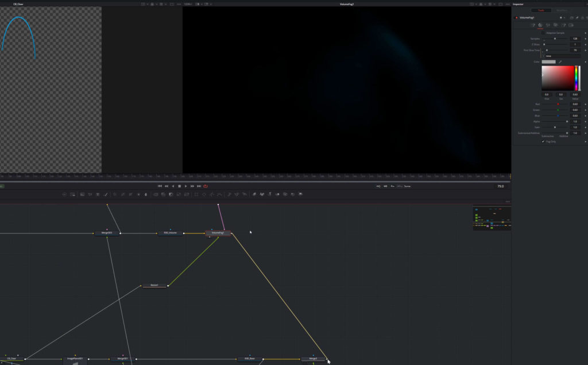Image resolution: width=588 pixels, height=365 pixels.
Task: Open the viewer options three-dot menu
Action: [508, 4]
